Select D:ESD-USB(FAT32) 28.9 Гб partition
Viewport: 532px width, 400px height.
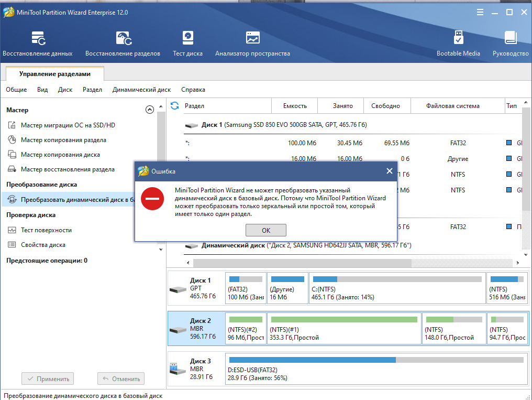click(x=376, y=369)
